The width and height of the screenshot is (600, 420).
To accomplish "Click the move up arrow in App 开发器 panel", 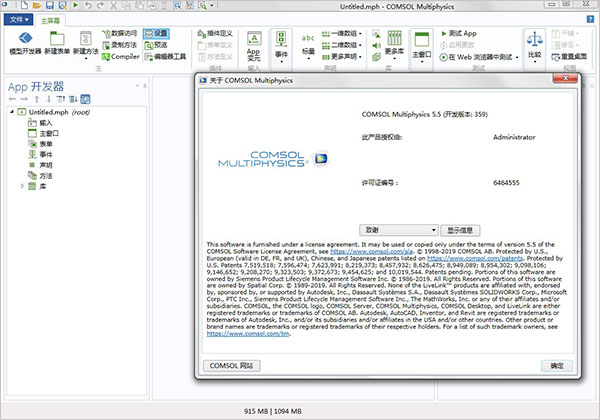I will pyautogui.click(x=37, y=99).
